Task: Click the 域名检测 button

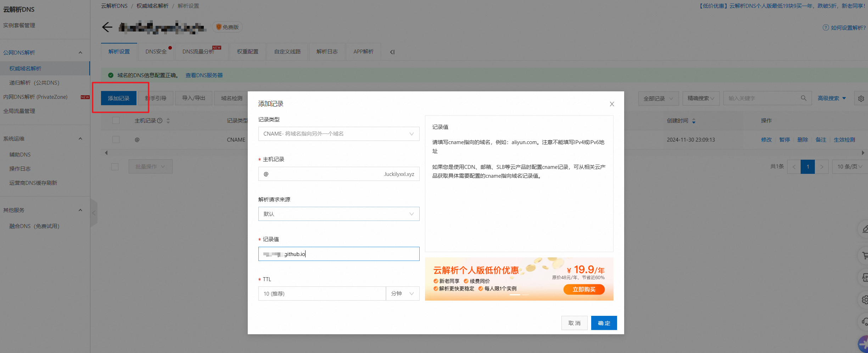Action: [232, 98]
